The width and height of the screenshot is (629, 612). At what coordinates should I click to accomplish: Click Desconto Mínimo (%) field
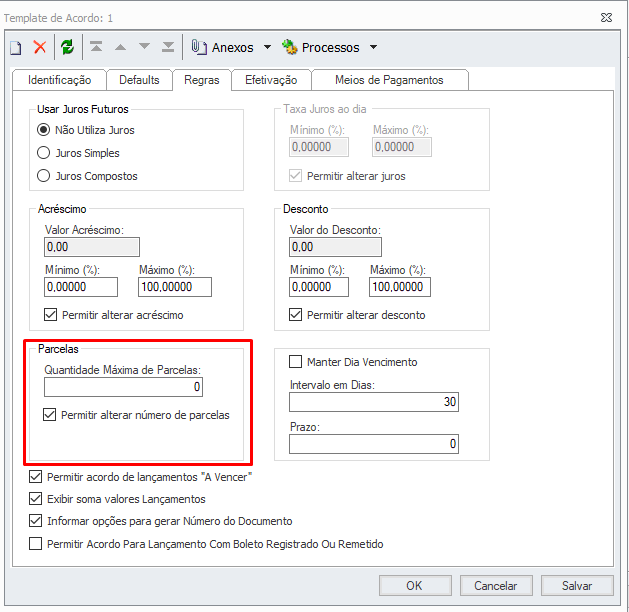pyautogui.click(x=319, y=287)
